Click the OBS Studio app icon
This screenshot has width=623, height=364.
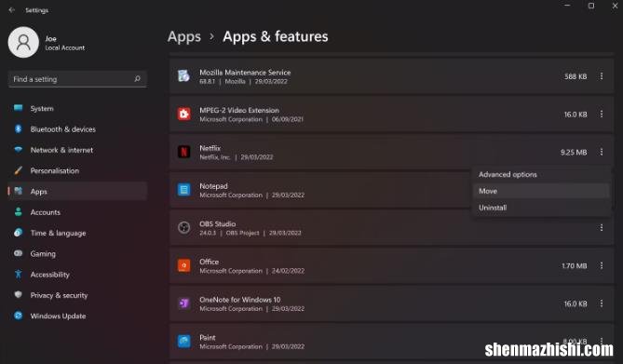click(183, 227)
